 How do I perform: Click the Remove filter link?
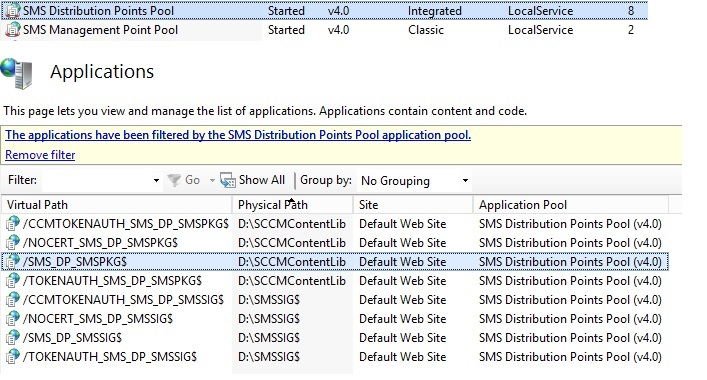pyautogui.click(x=40, y=155)
